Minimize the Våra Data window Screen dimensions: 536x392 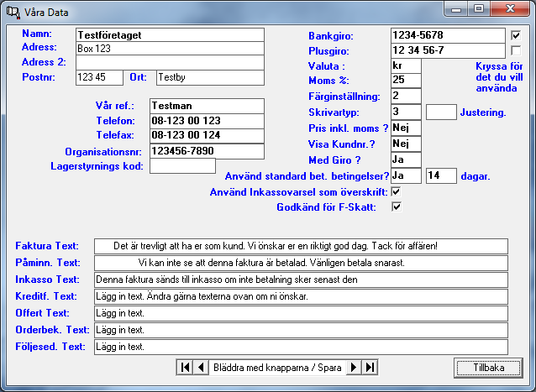click(456, 9)
